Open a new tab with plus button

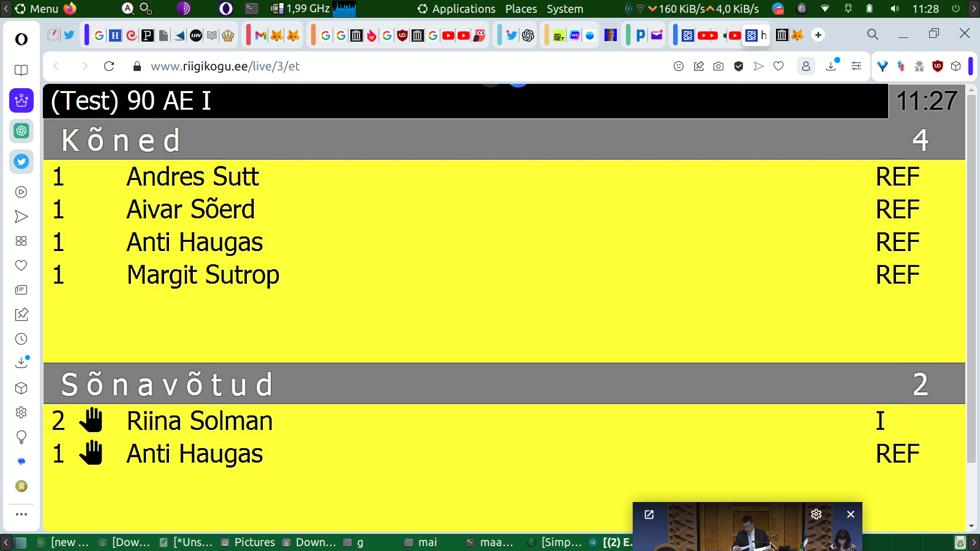(818, 35)
